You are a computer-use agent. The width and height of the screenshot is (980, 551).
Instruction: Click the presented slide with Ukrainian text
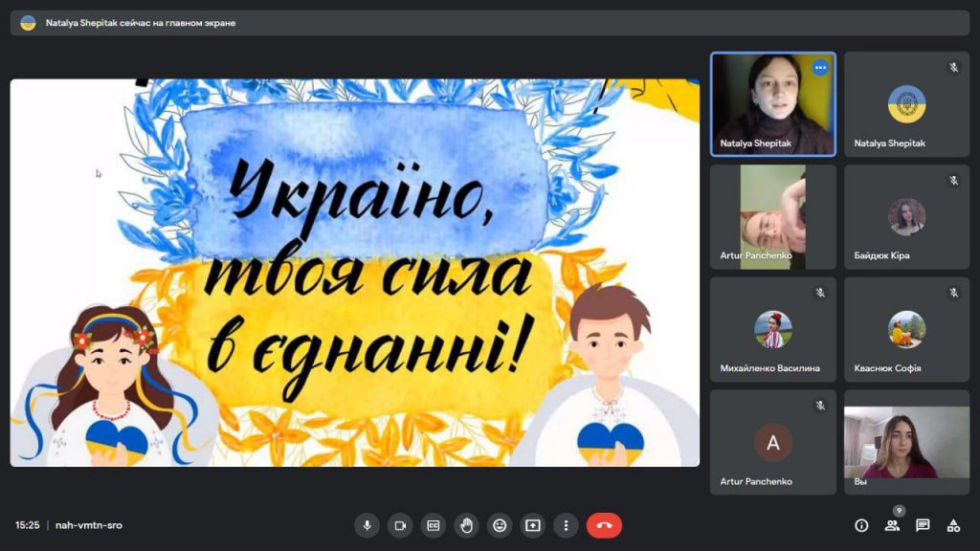tap(354, 273)
